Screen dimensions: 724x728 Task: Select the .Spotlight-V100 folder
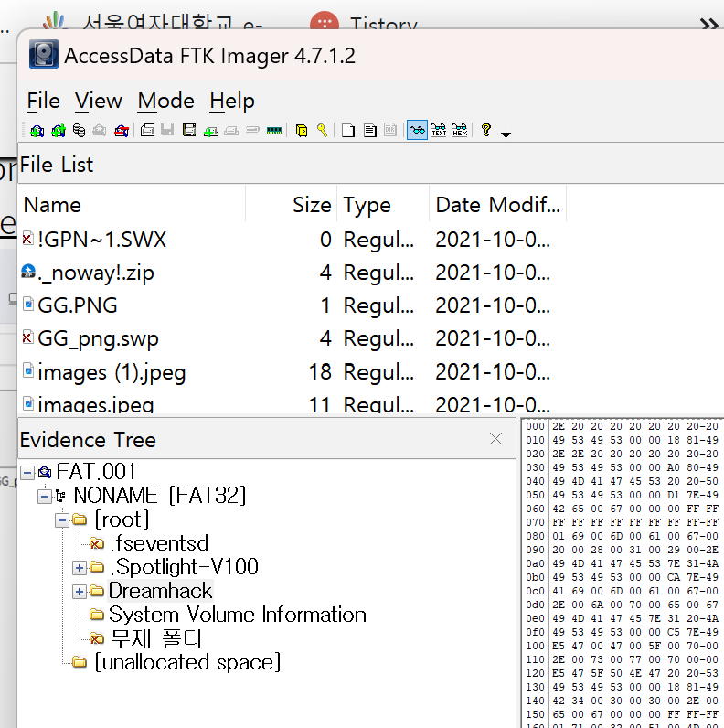[185, 567]
